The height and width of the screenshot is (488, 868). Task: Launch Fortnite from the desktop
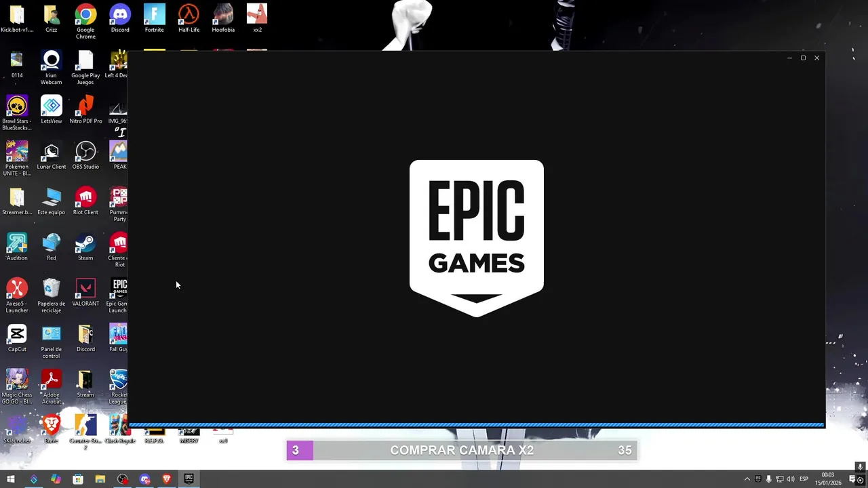[154, 19]
